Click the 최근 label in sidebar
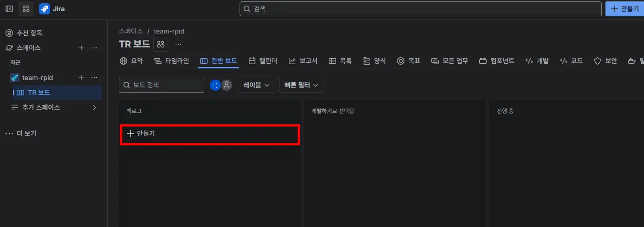The height and width of the screenshot is (227, 644). 15,62
